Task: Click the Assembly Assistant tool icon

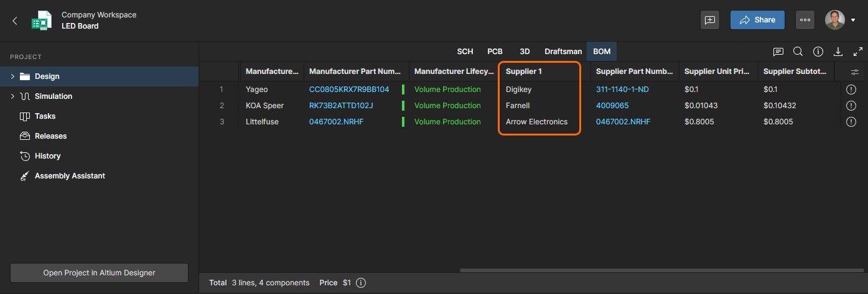Action: tap(25, 176)
